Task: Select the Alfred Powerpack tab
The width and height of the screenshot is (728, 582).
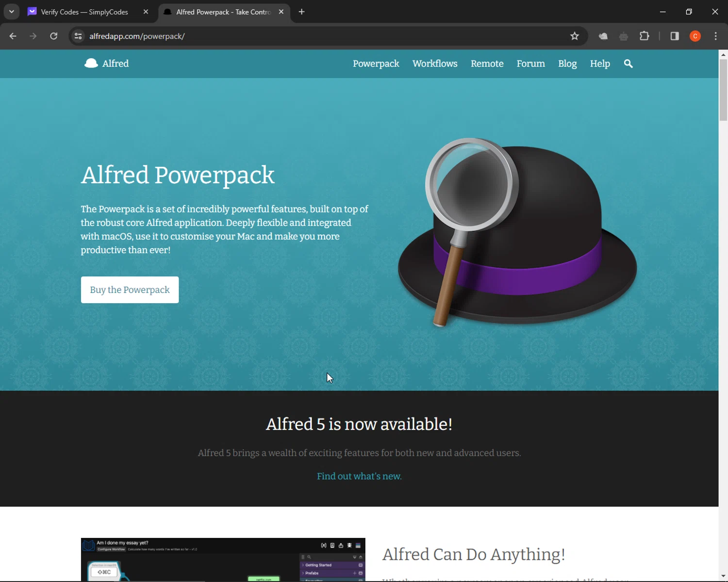Action: click(x=224, y=12)
